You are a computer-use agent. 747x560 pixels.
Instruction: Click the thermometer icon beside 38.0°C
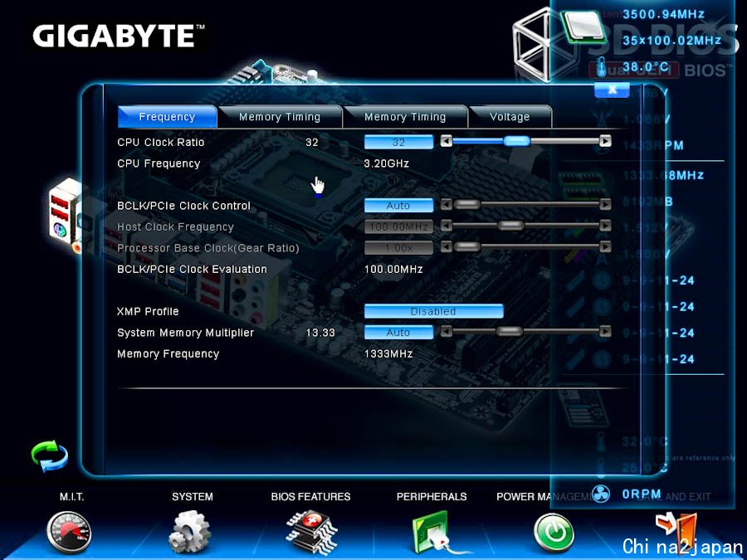(602, 68)
